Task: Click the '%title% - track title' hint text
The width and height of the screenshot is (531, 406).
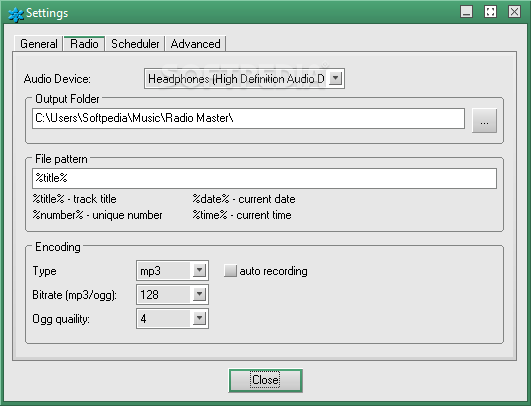Action: tap(75, 199)
